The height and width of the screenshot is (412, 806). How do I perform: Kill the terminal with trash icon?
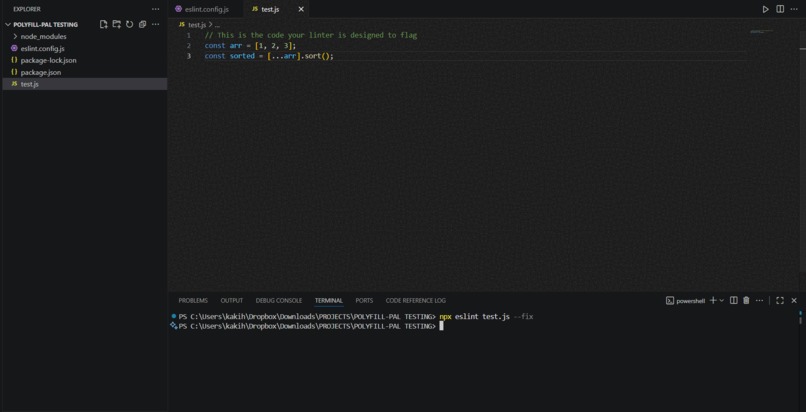[x=746, y=301]
